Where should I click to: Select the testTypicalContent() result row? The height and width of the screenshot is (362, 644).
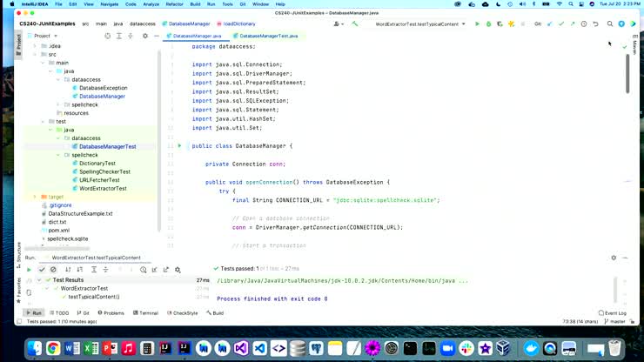[94, 297]
